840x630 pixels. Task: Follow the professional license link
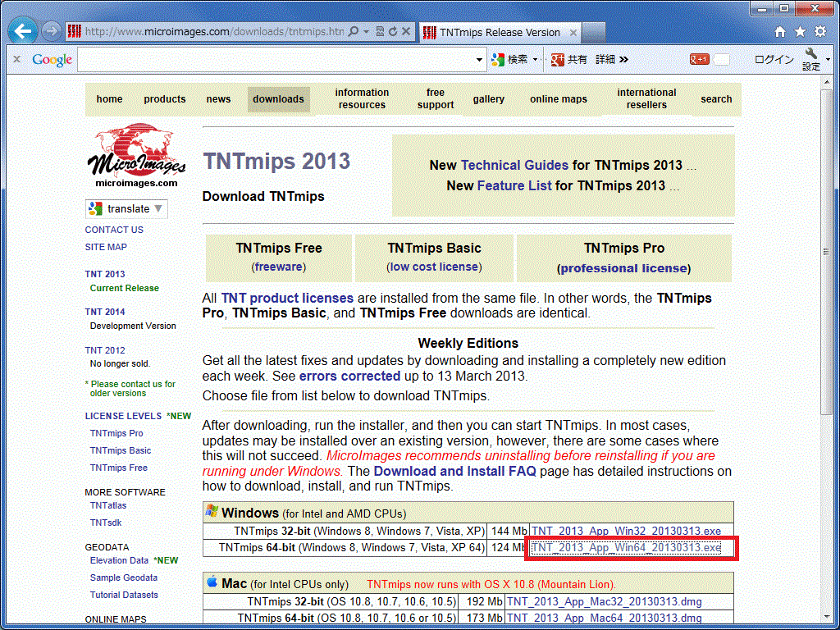(624, 268)
